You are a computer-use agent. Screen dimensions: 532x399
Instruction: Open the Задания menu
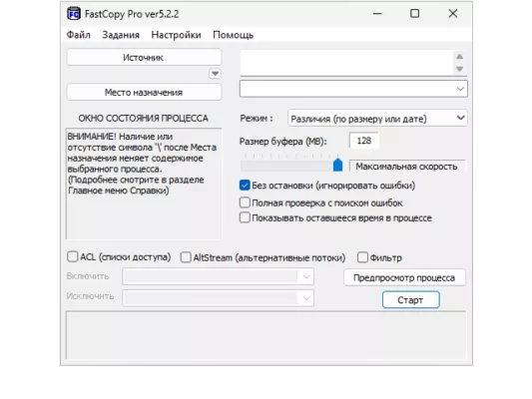(x=121, y=35)
